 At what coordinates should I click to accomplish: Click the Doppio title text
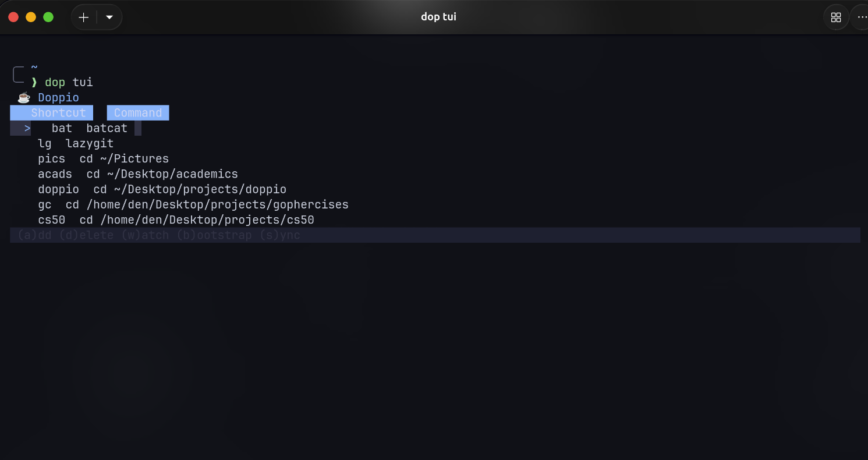(58, 98)
